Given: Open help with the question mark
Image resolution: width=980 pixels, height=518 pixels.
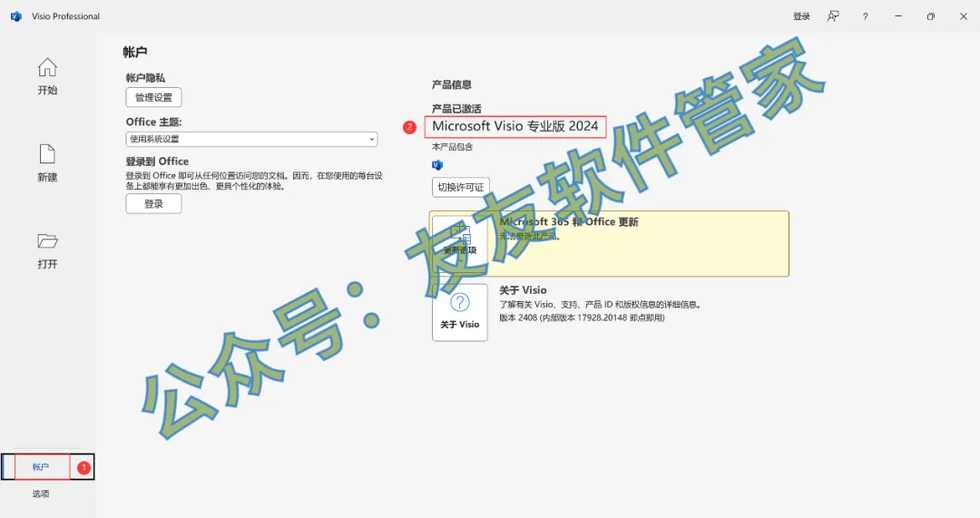Looking at the screenshot, I should point(866,17).
